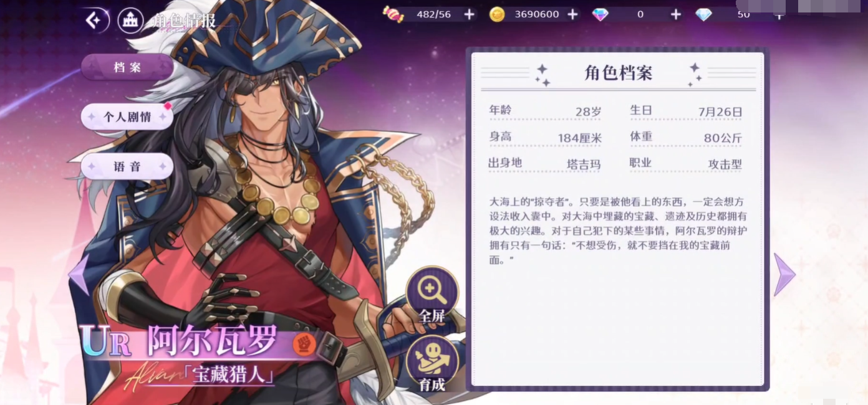
Task: Open 育成 training icon
Action: [432, 363]
